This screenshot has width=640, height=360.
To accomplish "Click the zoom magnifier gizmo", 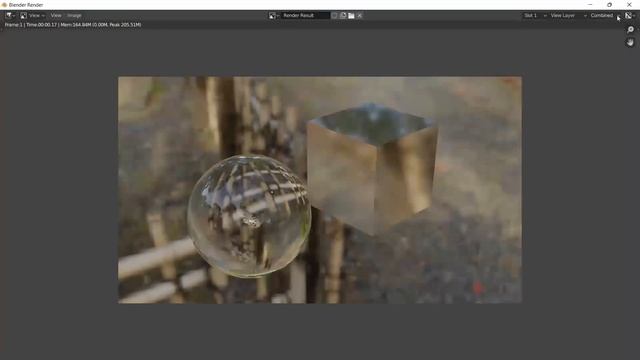I will pos(630,30).
